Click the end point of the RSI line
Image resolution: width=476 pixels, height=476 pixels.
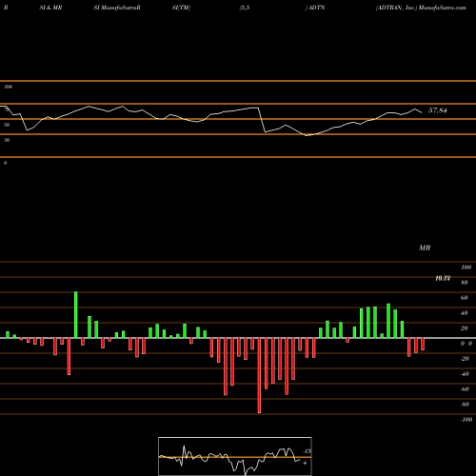point(422,112)
